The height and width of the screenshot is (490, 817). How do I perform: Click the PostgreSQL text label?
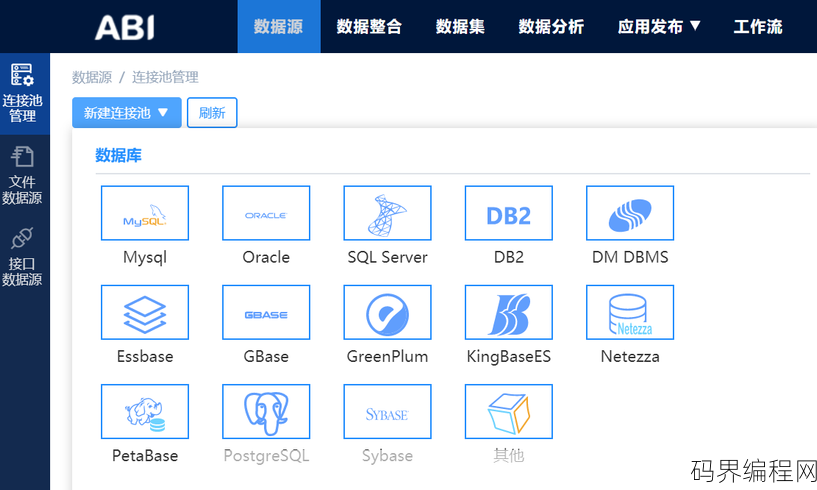point(266,456)
